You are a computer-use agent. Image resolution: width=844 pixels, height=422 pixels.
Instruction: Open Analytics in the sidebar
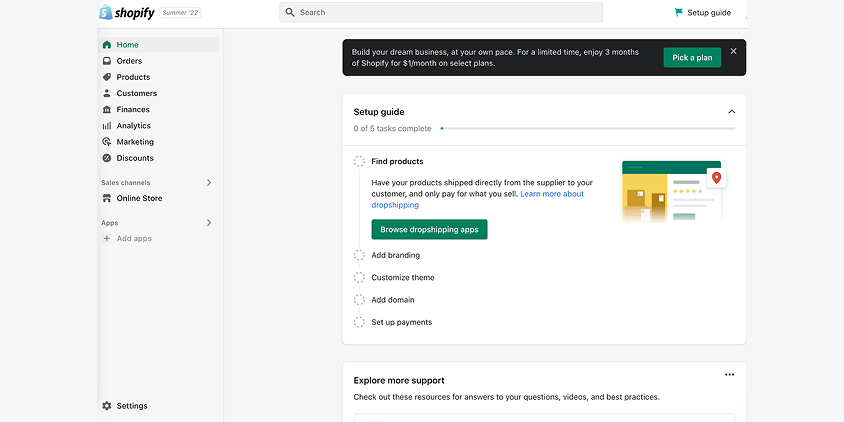(x=158, y=125)
